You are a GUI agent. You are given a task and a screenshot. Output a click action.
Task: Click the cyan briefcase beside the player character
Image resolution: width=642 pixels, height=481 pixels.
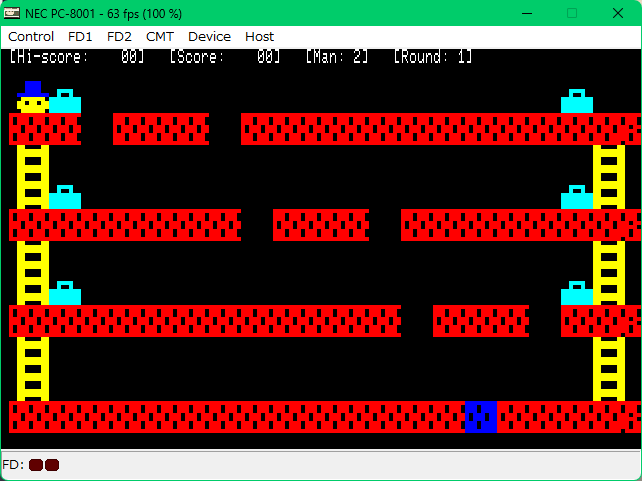(65, 101)
